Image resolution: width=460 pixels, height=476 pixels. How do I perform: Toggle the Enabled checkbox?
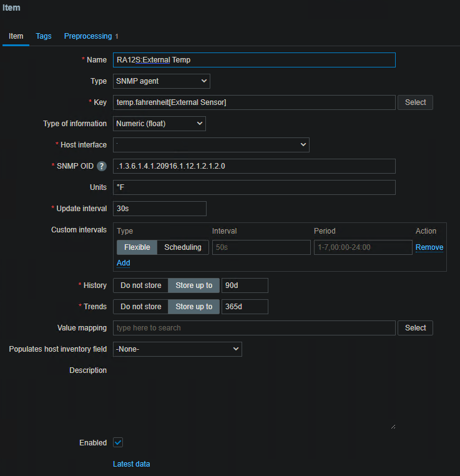click(x=118, y=442)
